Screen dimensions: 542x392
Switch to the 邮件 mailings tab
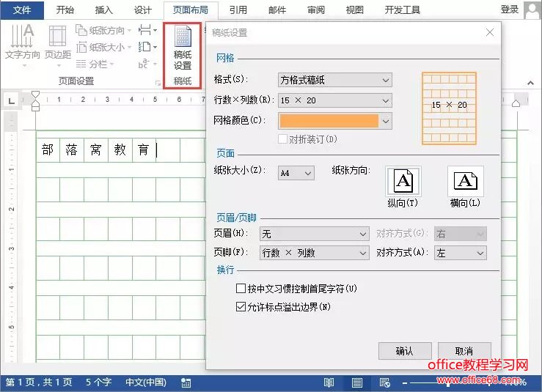pos(277,10)
